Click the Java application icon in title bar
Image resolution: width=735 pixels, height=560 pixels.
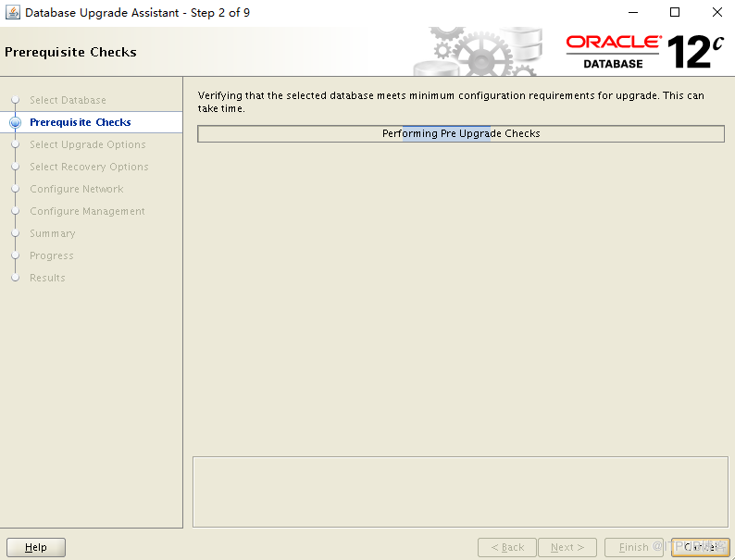13,13
